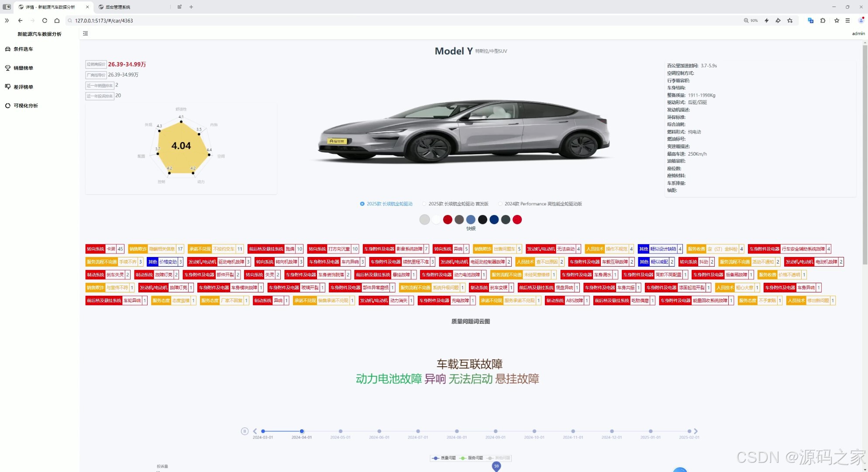Screen dimensions: 868x472
Task: Click the browser reload button
Action: tap(45, 21)
